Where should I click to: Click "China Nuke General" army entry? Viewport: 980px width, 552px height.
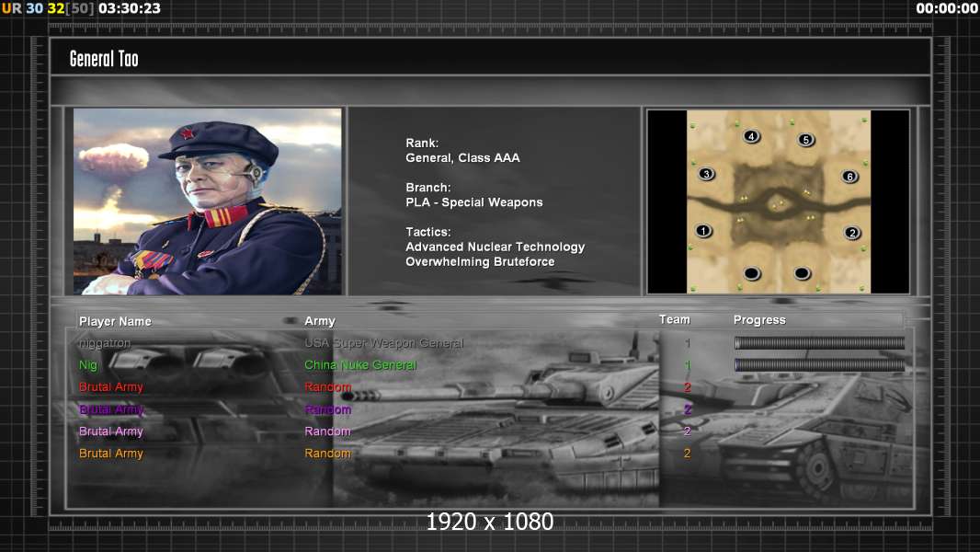click(x=360, y=365)
